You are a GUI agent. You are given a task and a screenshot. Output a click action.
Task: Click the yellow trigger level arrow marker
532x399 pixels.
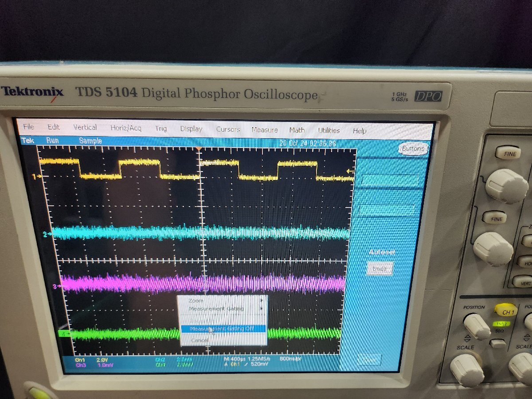(350, 171)
